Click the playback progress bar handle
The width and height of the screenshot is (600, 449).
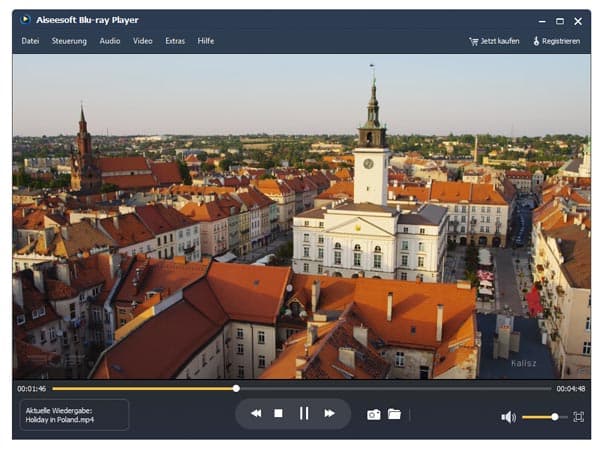click(x=236, y=389)
